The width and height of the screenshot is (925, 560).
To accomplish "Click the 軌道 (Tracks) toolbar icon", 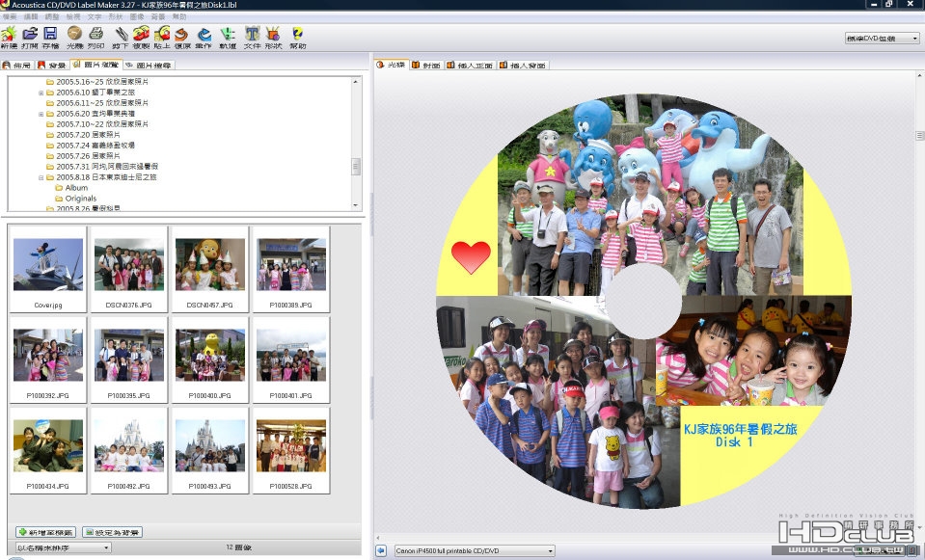I will coord(228,37).
